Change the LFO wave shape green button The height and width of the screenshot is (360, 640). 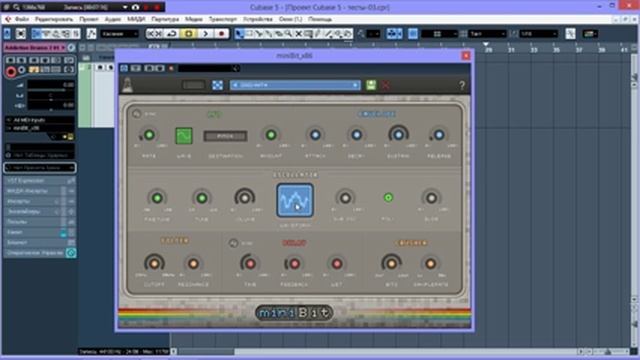pyautogui.click(x=184, y=136)
